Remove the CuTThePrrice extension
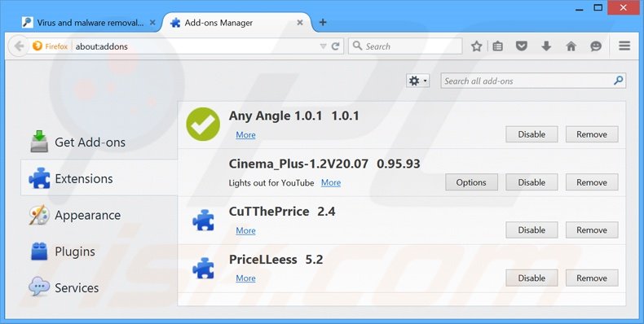This screenshot has height=324, width=644. point(592,230)
